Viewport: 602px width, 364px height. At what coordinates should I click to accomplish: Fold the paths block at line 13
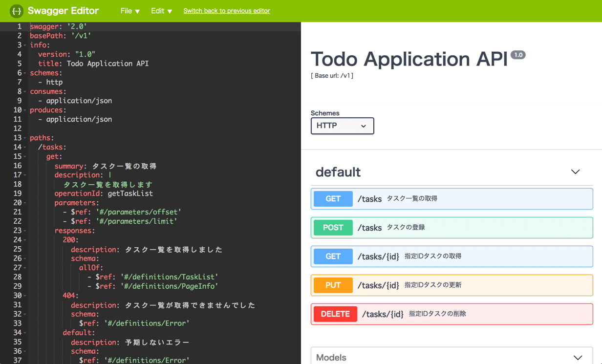point(25,138)
